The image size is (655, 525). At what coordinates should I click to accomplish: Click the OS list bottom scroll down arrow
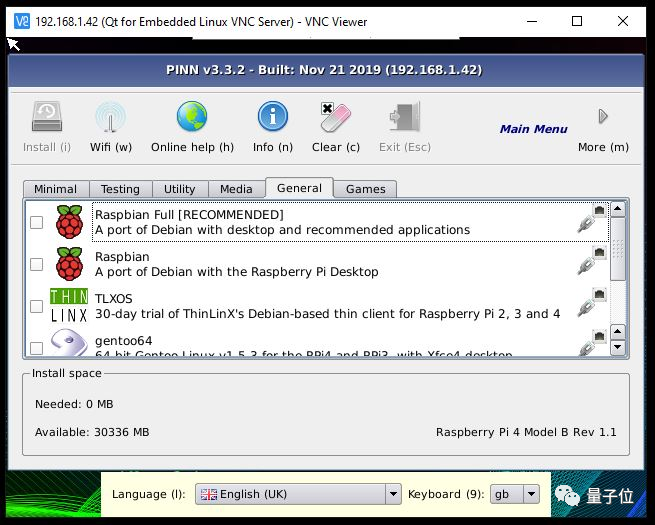click(618, 347)
